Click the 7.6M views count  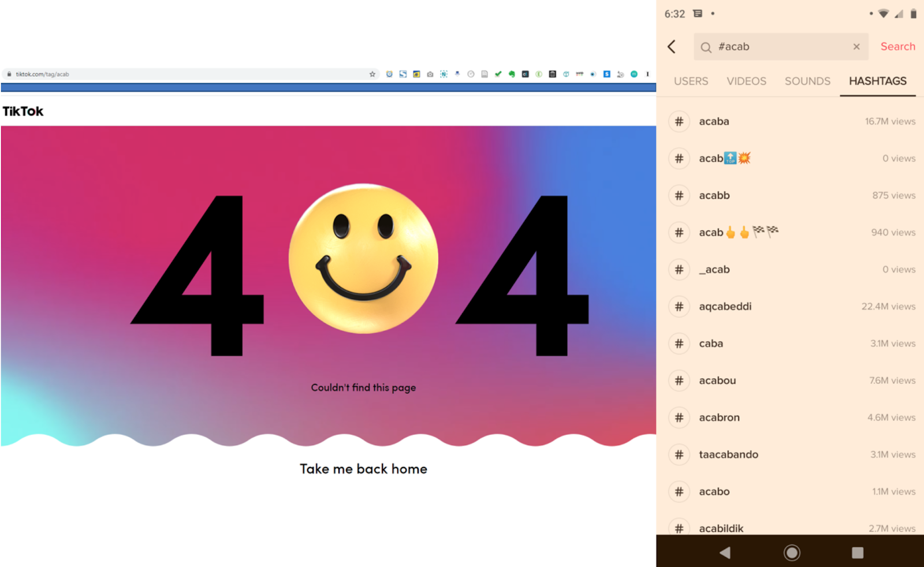[892, 380]
